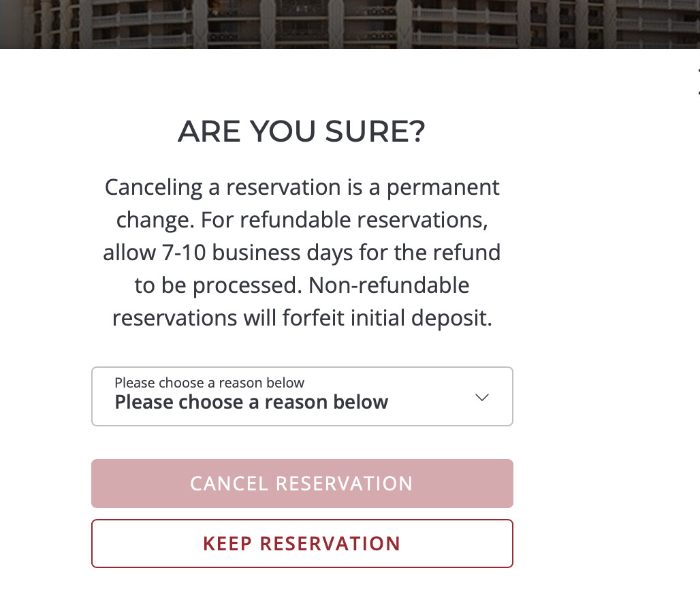Click 'Non-refundable' text in the warning
Image resolution: width=700 pixels, height=613 pixels.
point(389,285)
